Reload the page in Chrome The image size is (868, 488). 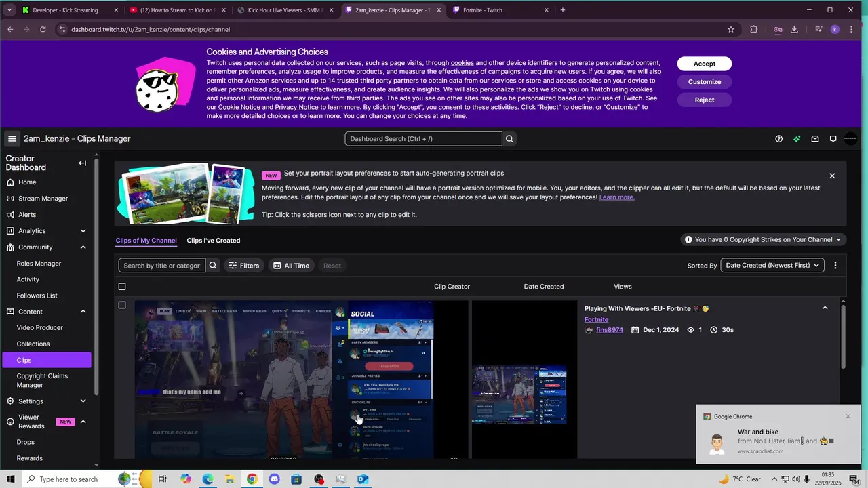click(43, 29)
